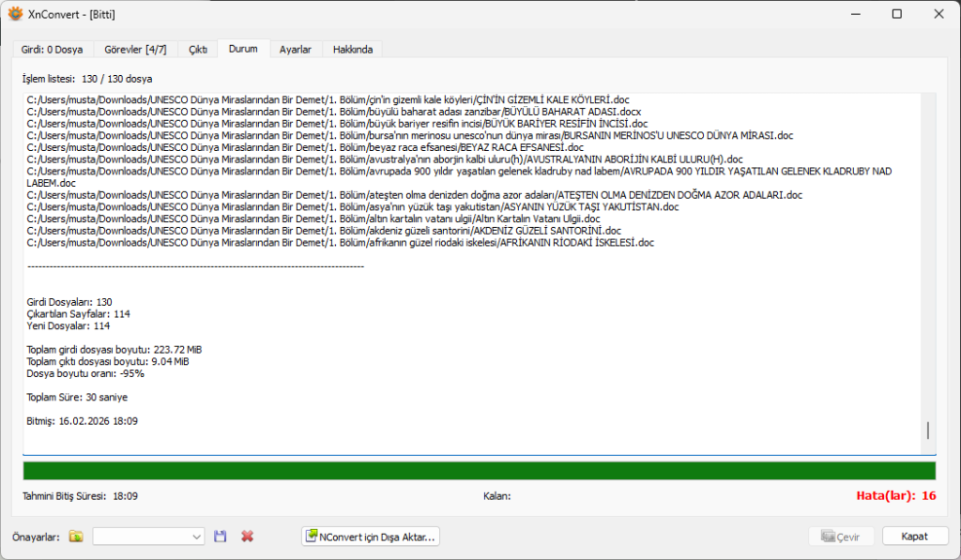Click the İşlem listesi 130 / 130 dosya label

coord(87,79)
